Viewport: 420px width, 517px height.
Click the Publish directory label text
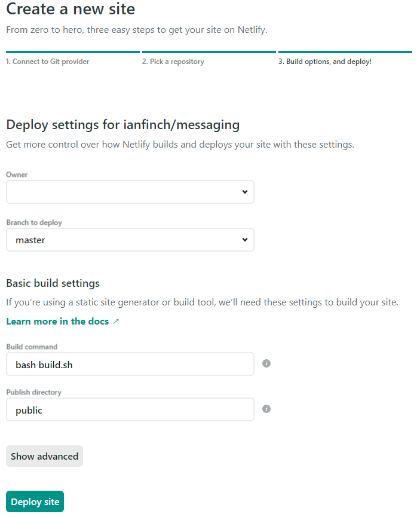[x=34, y=392]
